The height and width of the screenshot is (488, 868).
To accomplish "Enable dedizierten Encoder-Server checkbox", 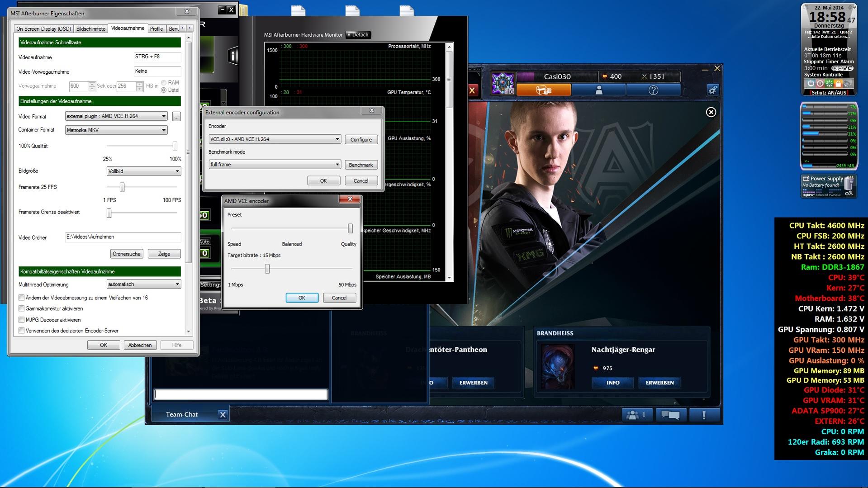I will [x=21, y=331].
